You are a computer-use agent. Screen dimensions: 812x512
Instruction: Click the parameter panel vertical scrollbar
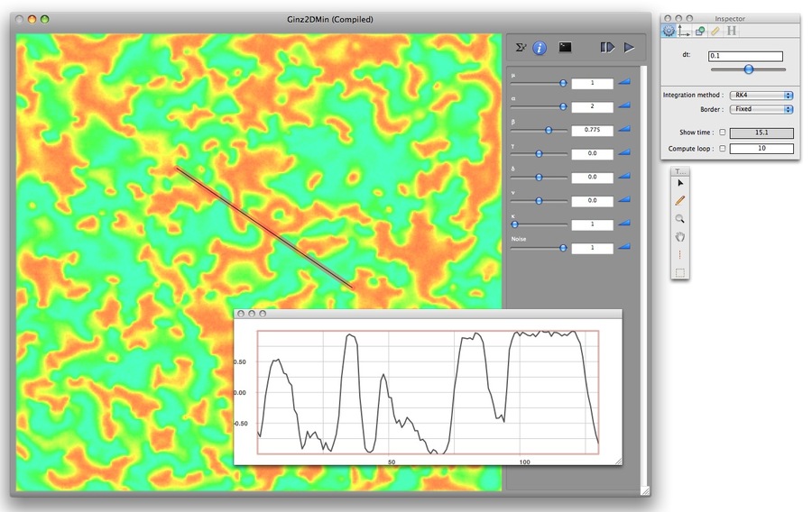(643, 277)
